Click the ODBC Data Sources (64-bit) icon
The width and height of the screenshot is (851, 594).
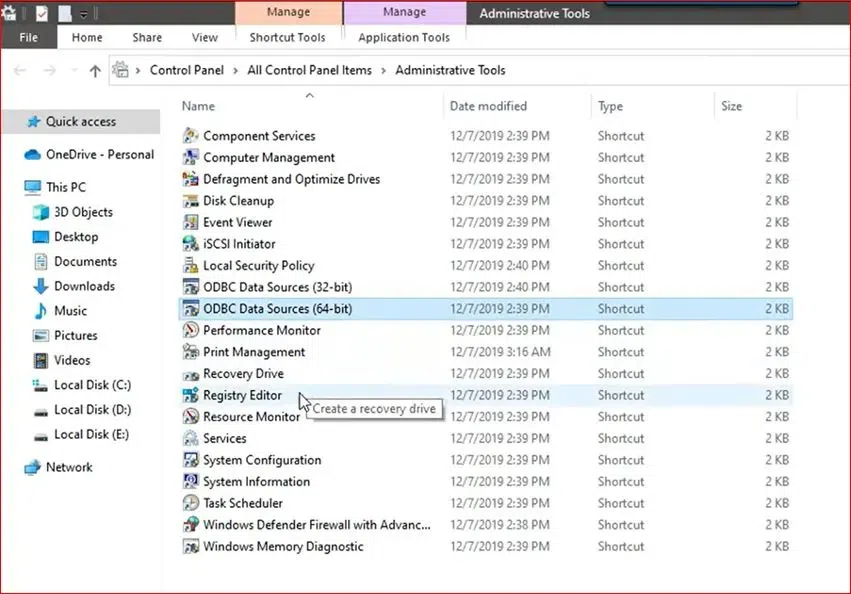pyautogui.click(x=190, y=308)
